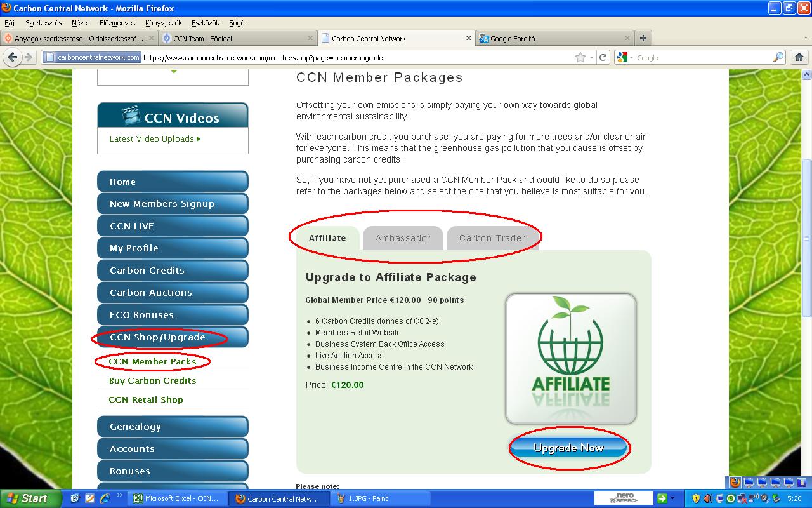Open the Nézet menu

click(81, 23)
